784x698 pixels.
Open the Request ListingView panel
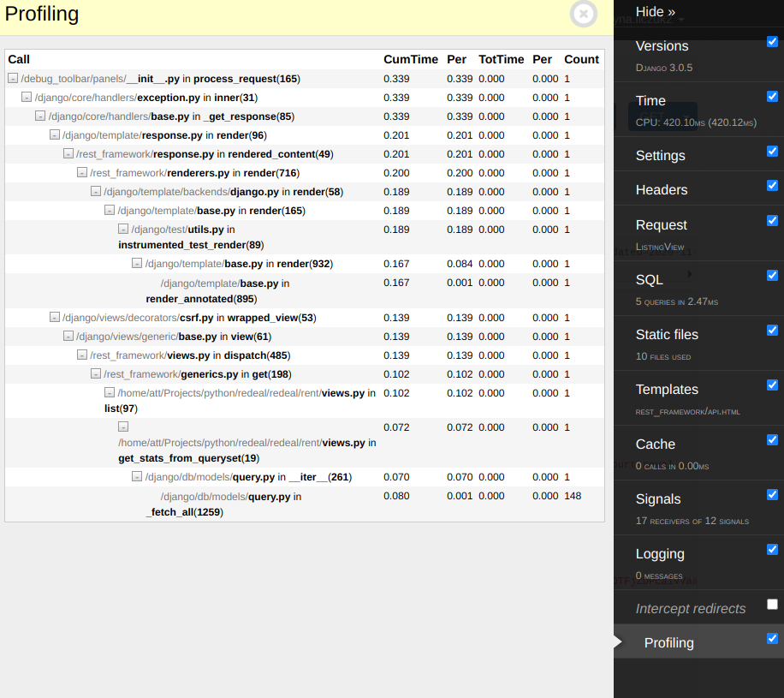(661, 225)
